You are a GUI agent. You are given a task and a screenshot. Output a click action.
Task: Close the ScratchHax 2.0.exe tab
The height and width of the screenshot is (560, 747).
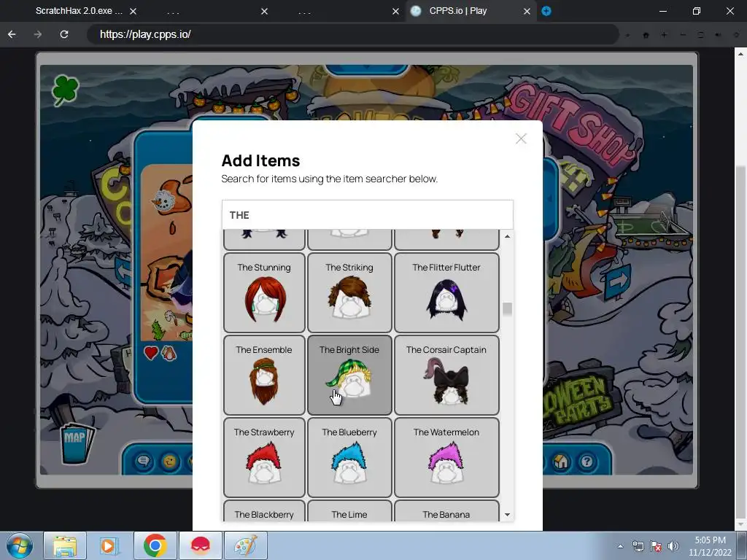(x=133, y=11)
